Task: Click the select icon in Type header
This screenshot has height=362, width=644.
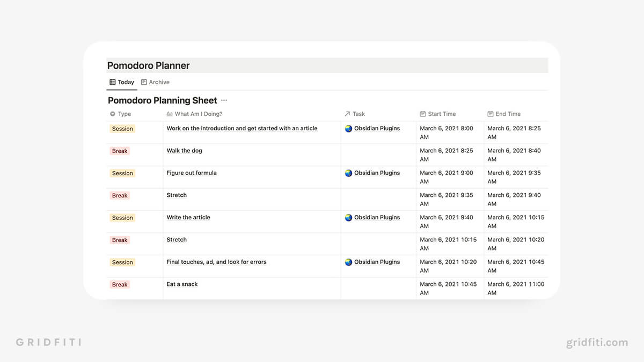Action: [x=113, y=114]
